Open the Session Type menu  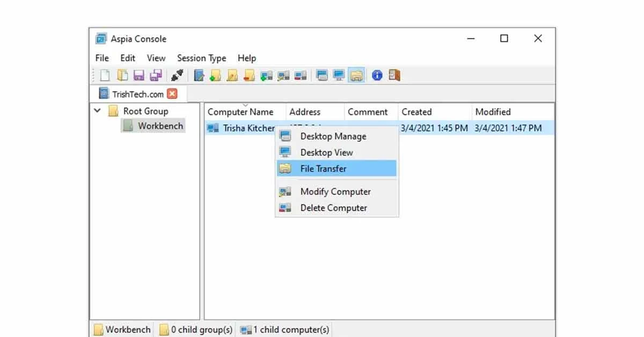click(x=201, y=58)
